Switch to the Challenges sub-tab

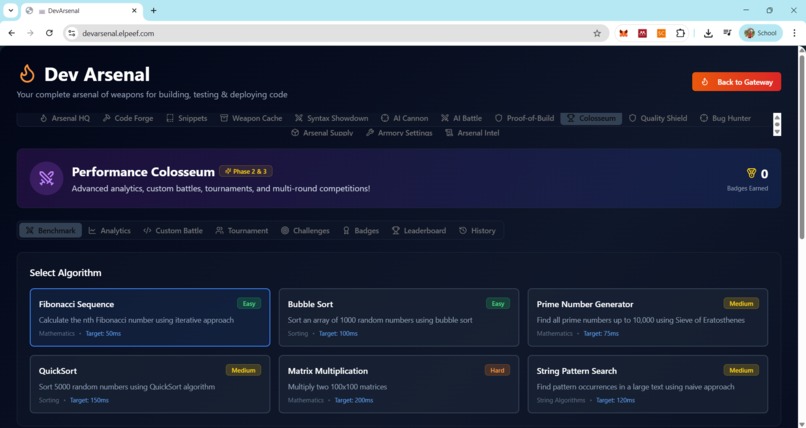(305, 231)
